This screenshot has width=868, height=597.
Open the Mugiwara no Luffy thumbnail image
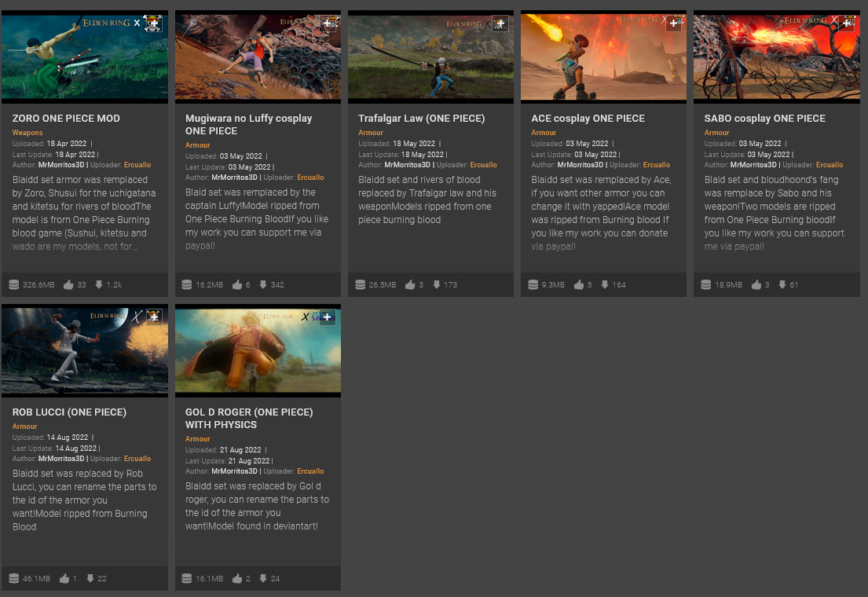tap(258, 57)
